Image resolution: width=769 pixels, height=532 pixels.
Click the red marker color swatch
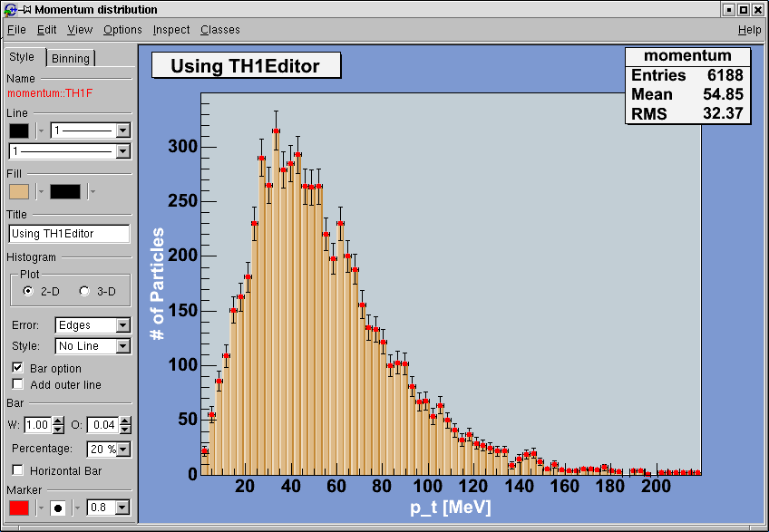(19, 508)
